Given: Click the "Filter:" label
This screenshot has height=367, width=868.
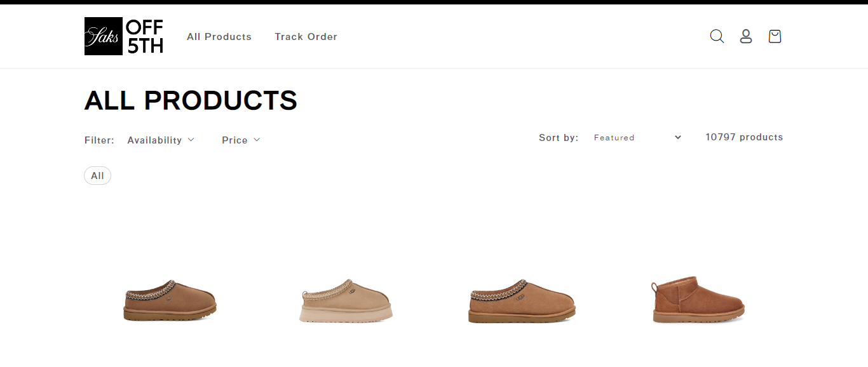Looking at the screenshot, I should 99,140.
